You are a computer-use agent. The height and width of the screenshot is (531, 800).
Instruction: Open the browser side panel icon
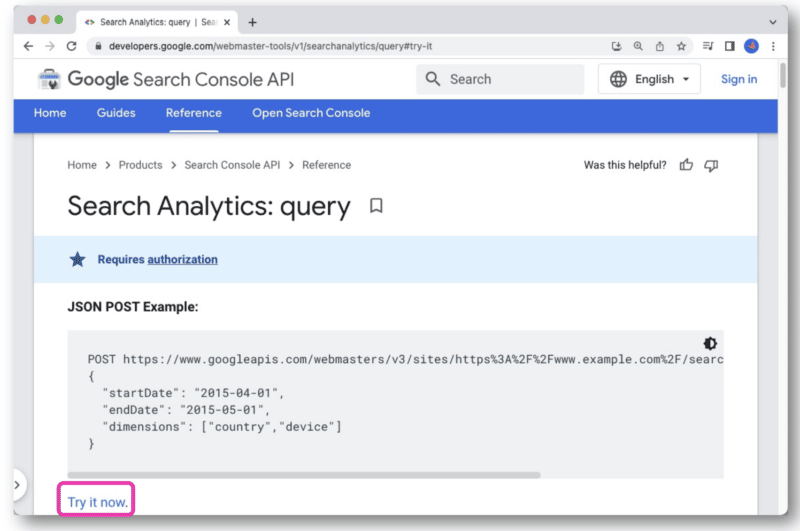[x=729, y=46]
